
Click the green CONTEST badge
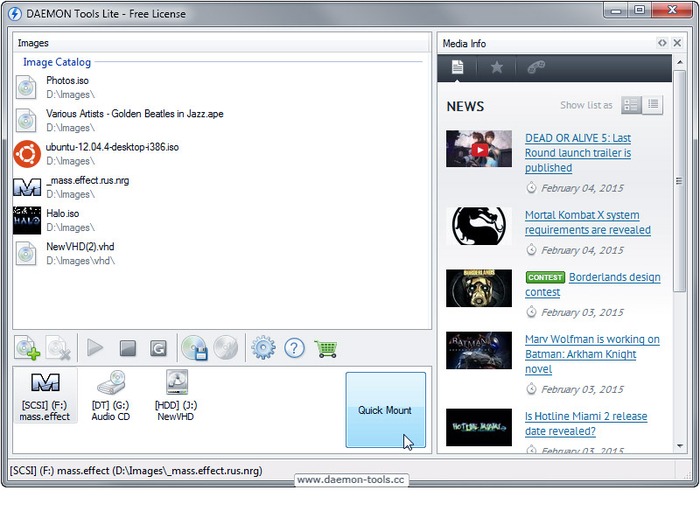pyautogui.click(x=545, y=277)
